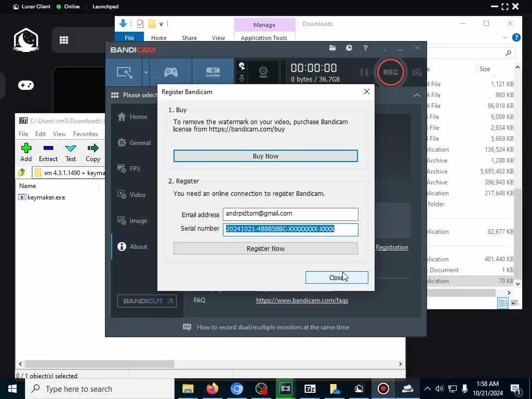Start recording with the REC button
The image size is (532, 399).
point(391,72)
